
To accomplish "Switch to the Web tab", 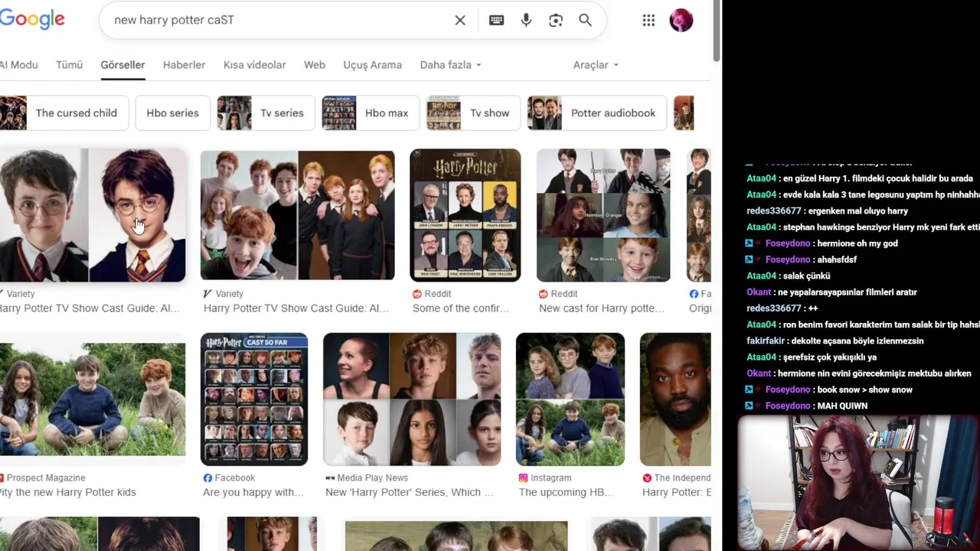I will coord(315,65).
